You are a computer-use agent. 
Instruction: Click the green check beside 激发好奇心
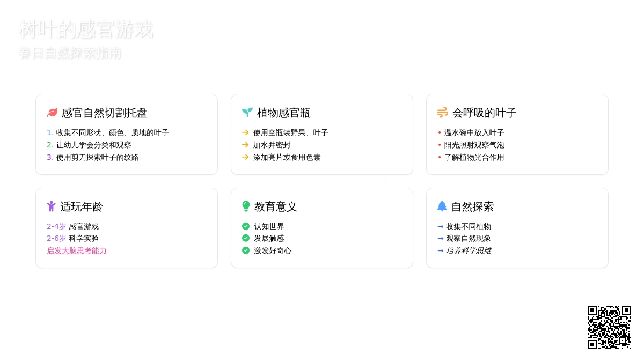point(246,250)
